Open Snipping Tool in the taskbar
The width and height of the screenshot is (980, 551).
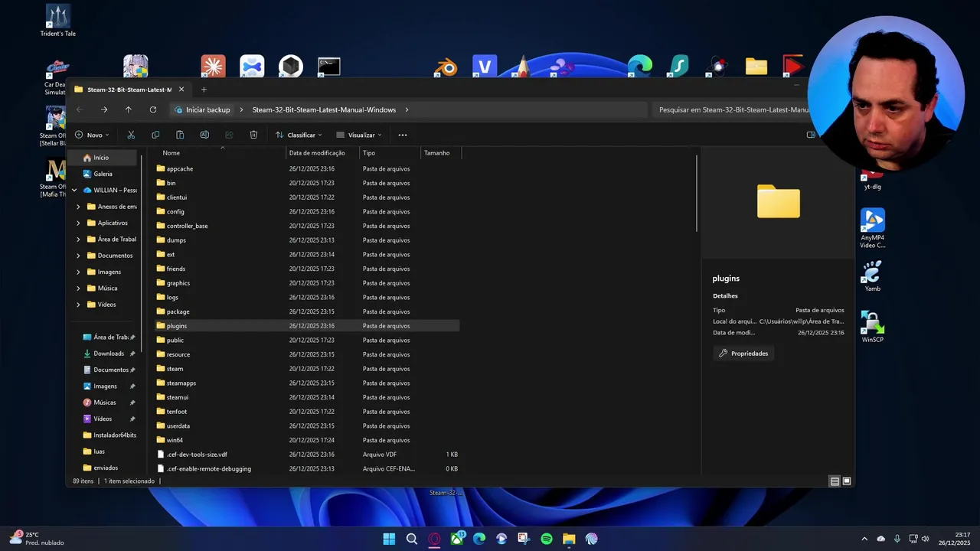click(524, 539)
